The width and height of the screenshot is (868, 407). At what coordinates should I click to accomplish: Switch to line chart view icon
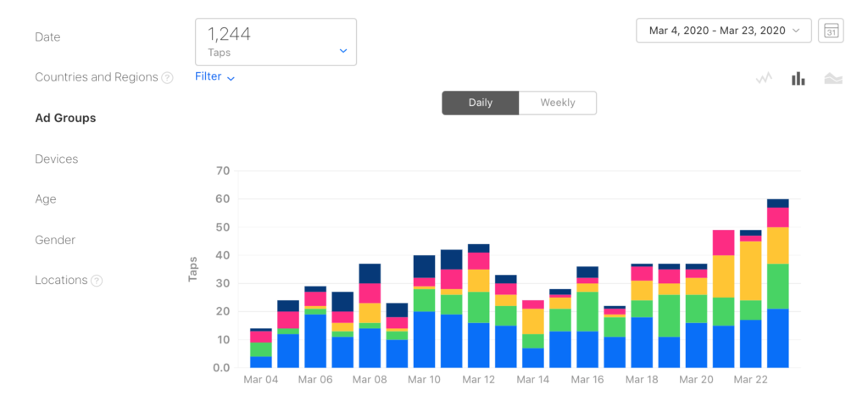(x=764, y=79)
